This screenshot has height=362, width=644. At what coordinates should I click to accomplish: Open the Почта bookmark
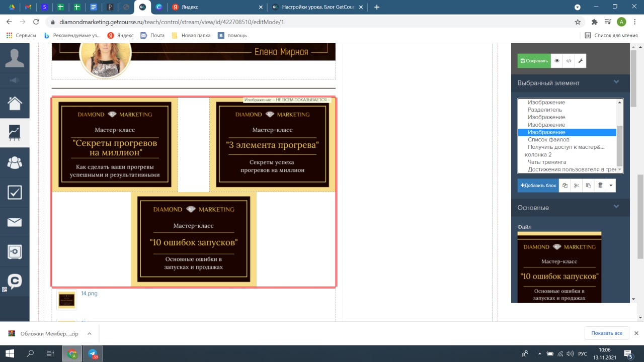(x=152, y=35)
